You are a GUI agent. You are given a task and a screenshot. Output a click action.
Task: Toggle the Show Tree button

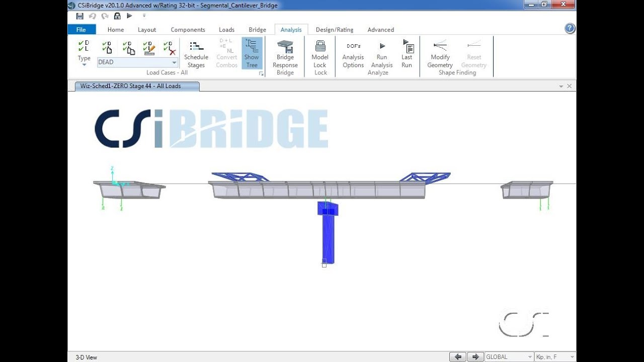(252, 53)
